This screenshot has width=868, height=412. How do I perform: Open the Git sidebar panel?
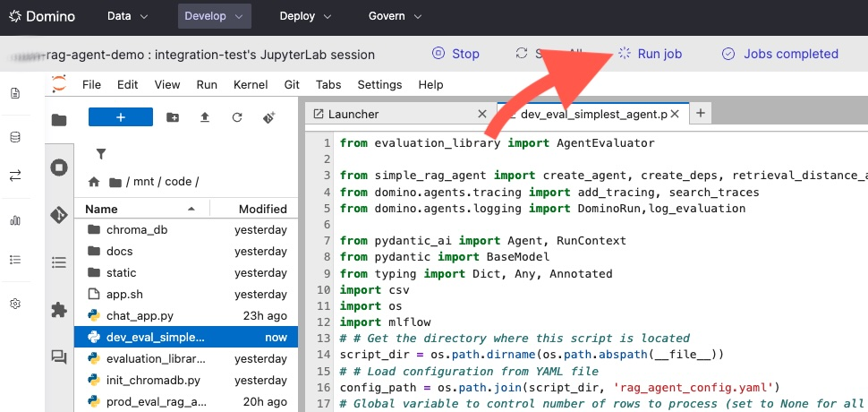[59, 215]
